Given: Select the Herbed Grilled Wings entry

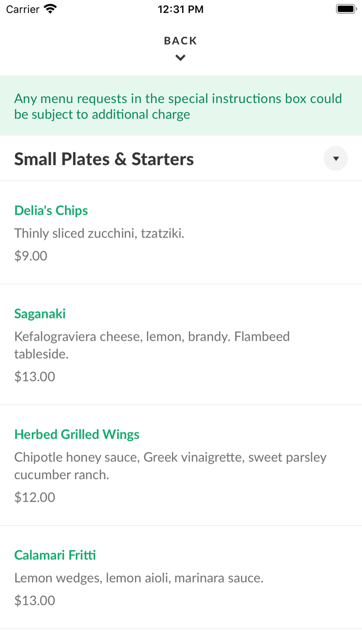Looking at the screenshot, I should click(77, 434).
